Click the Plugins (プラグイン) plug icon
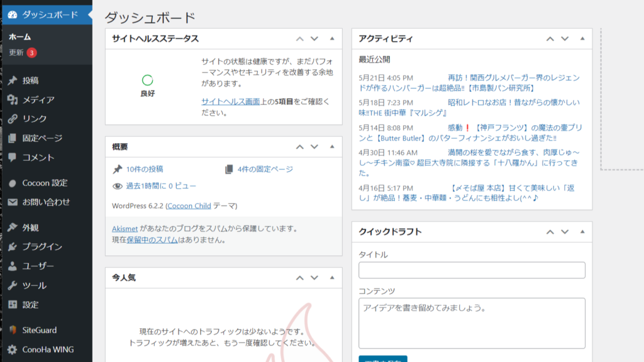The width and height of the screenshot is (644, 362). pos(13,246)
